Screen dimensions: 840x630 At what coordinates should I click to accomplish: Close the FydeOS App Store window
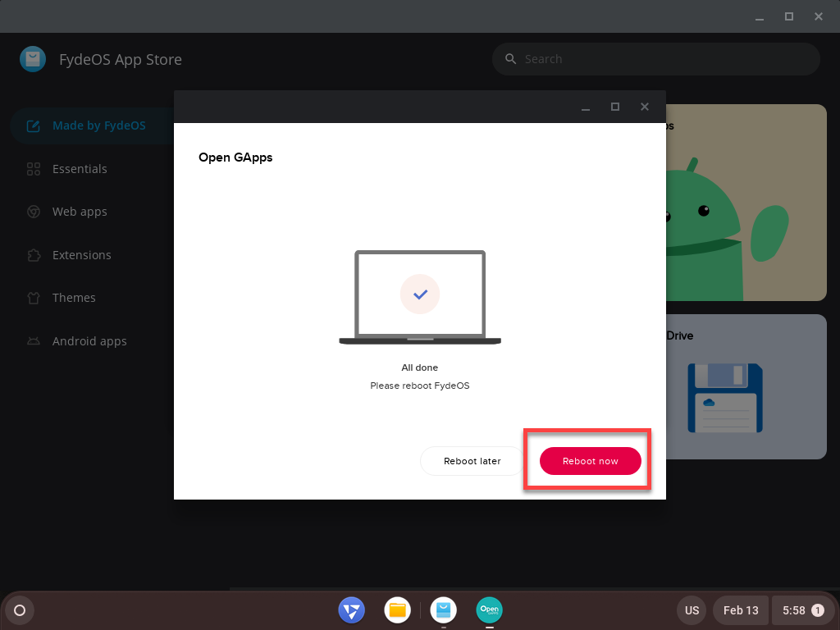(x=819, y=16)
